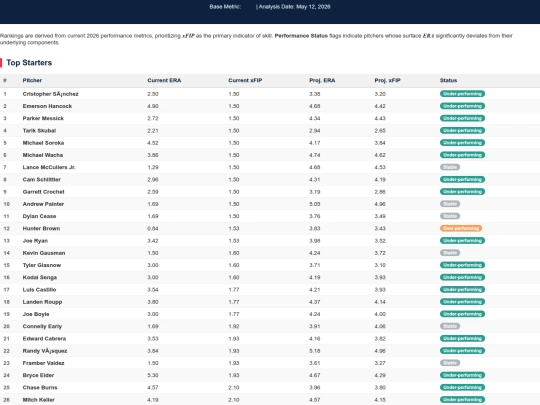
Task: Click Hunter Brown's Over-performing status badge
Action: (461, 228)
